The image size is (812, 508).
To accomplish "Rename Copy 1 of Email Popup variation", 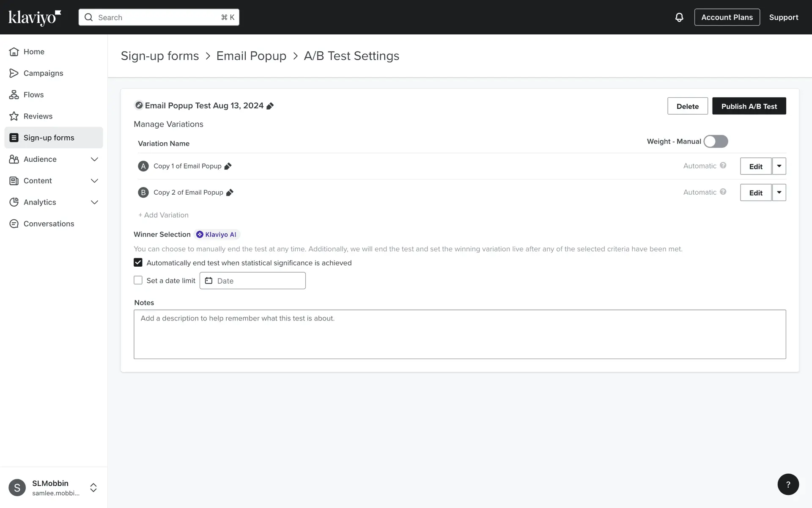I will point(228,166).
